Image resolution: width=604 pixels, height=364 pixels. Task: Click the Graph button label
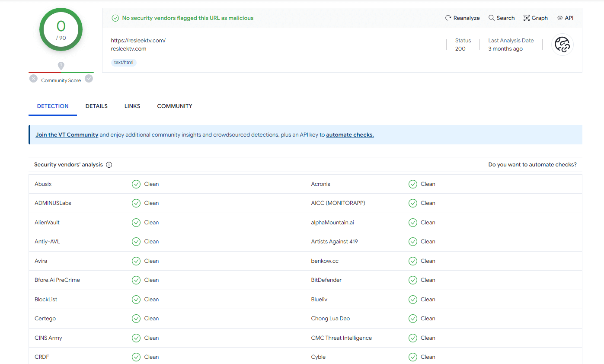(x=540, y=18)
